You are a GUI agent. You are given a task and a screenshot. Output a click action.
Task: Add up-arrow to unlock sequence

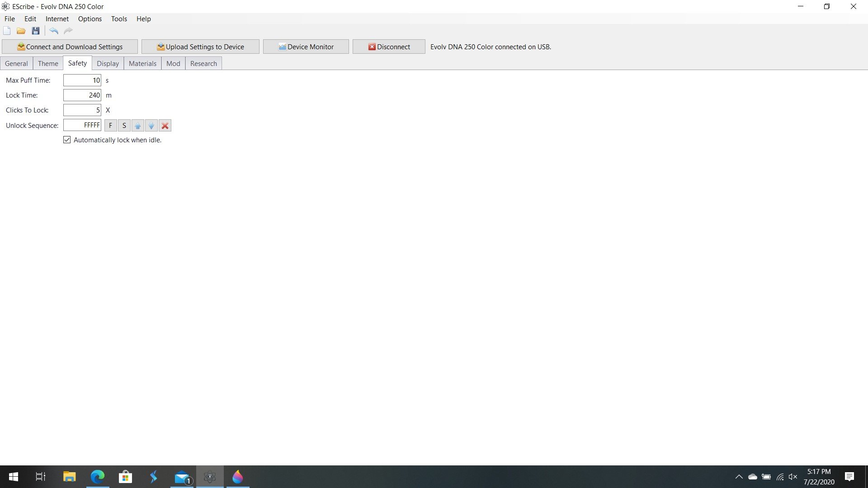point(138,126)
